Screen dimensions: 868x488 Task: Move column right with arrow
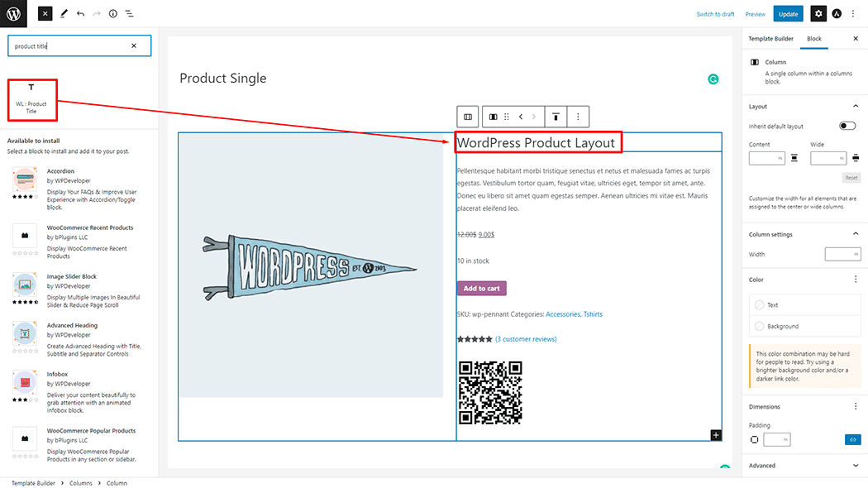point(534,117)
